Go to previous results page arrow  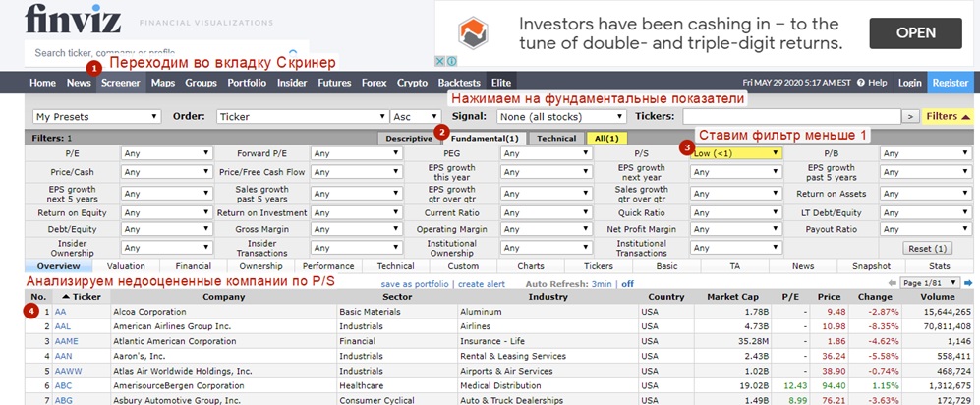click(x=894, y=283)
